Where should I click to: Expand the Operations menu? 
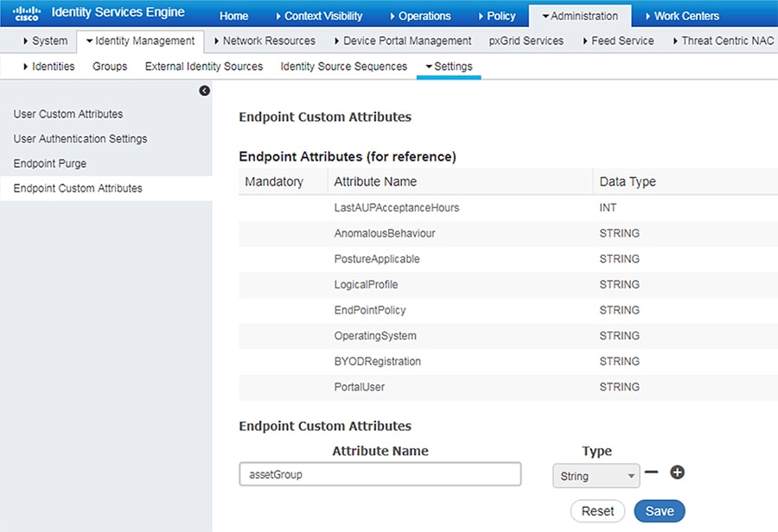point(420,16)
